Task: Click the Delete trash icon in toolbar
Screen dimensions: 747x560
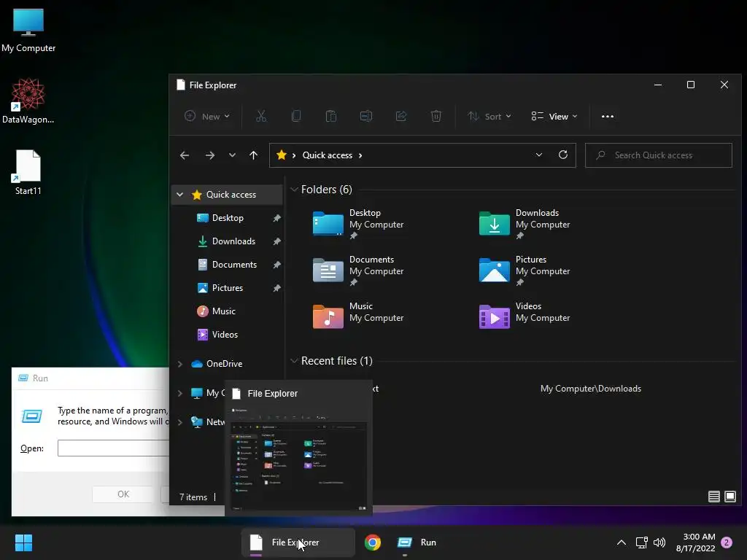Action: [x=436, y=116]
